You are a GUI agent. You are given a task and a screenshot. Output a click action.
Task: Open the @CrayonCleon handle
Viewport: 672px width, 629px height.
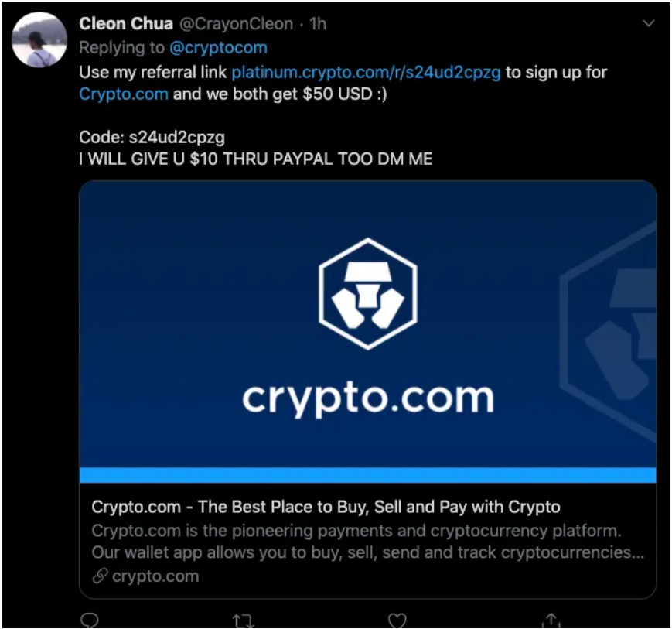point(236,24)
